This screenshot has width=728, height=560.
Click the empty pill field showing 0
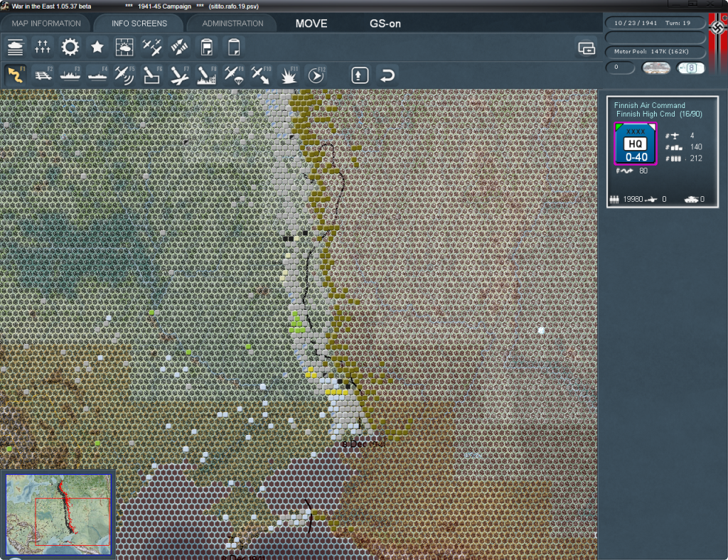[620, 68]
